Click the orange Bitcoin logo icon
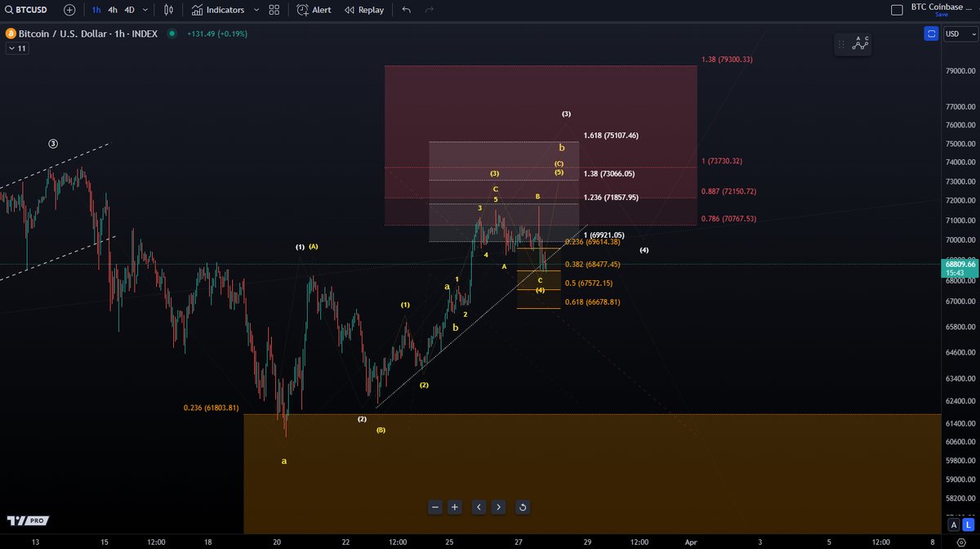 pos(11,33)
